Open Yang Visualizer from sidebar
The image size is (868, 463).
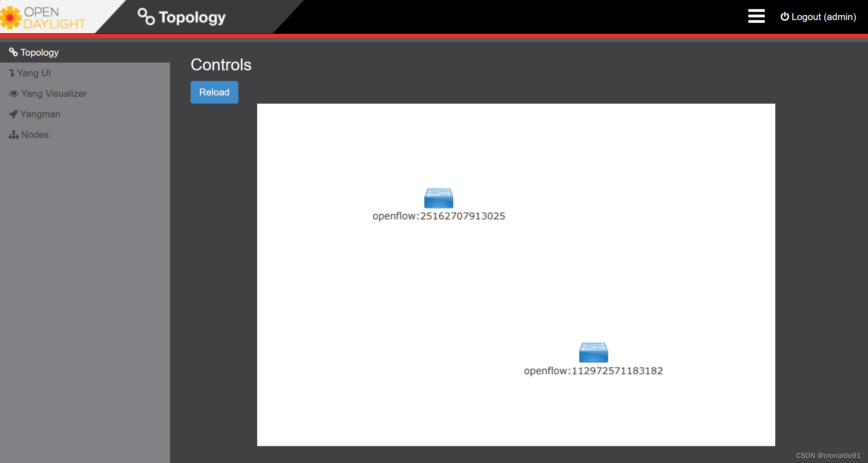[x=85, y=94]
